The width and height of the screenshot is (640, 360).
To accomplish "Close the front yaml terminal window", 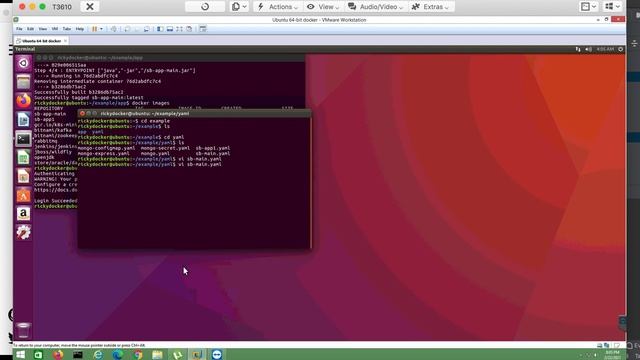I will tap(82, 113).
